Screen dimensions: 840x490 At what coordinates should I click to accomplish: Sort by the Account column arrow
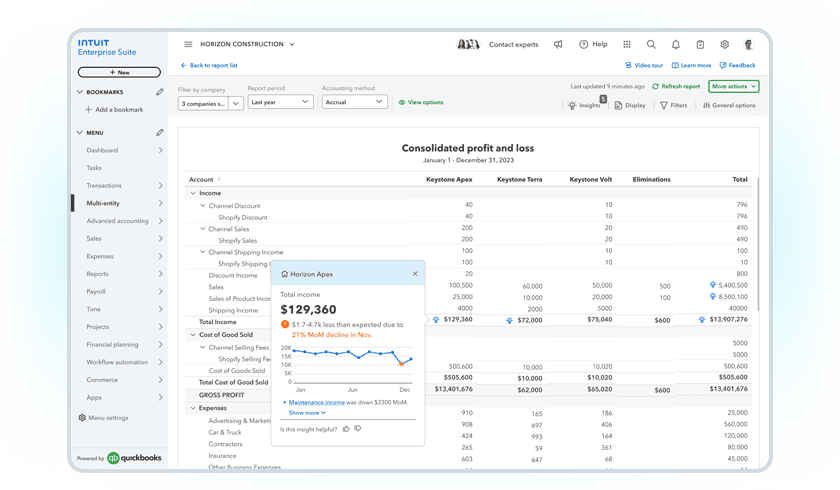tap(219, 179)
